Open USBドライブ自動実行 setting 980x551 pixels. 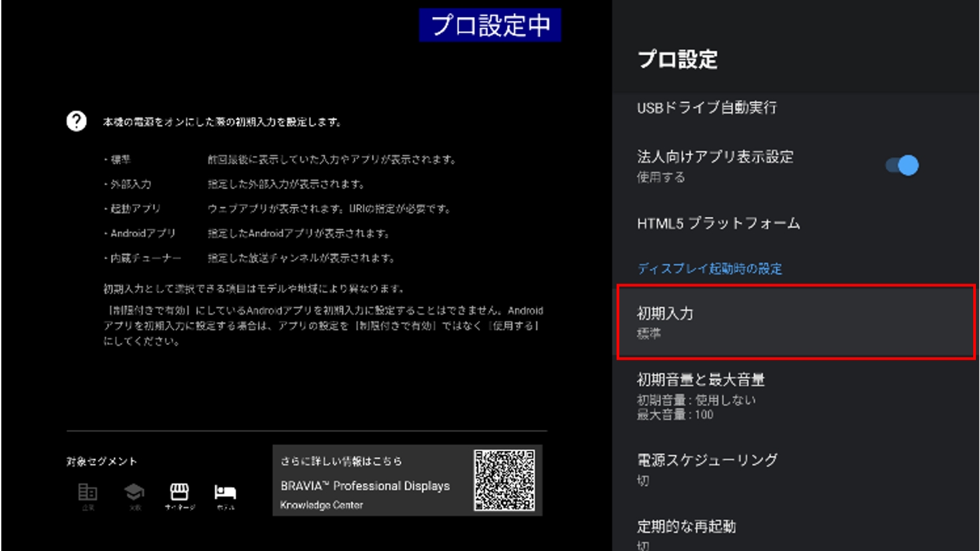pyautogui.click(x=706, y=107)
